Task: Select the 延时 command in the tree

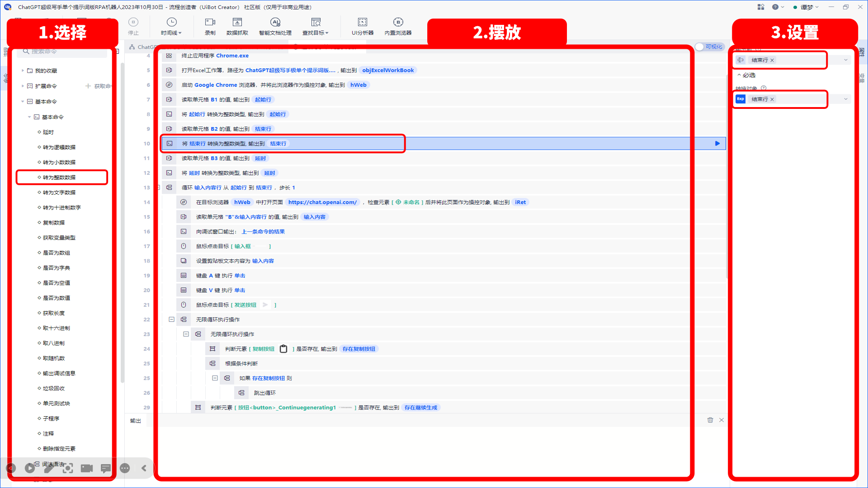Action: coord(48,132)
